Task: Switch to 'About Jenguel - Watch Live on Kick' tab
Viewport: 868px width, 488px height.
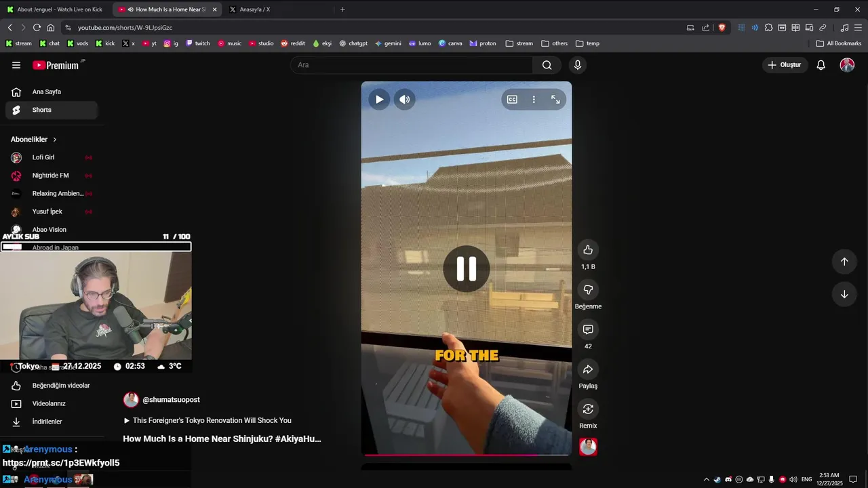Action: point(54,9)
